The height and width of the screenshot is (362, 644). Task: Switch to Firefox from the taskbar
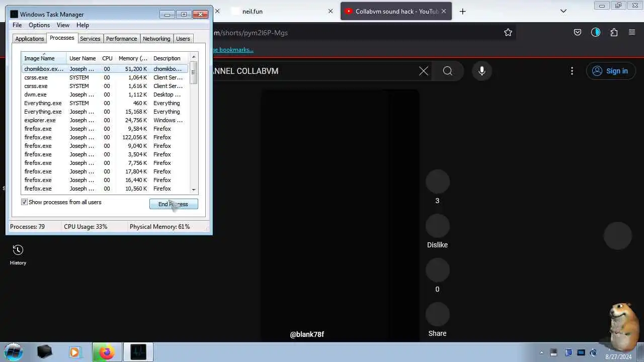coord(106,352)
